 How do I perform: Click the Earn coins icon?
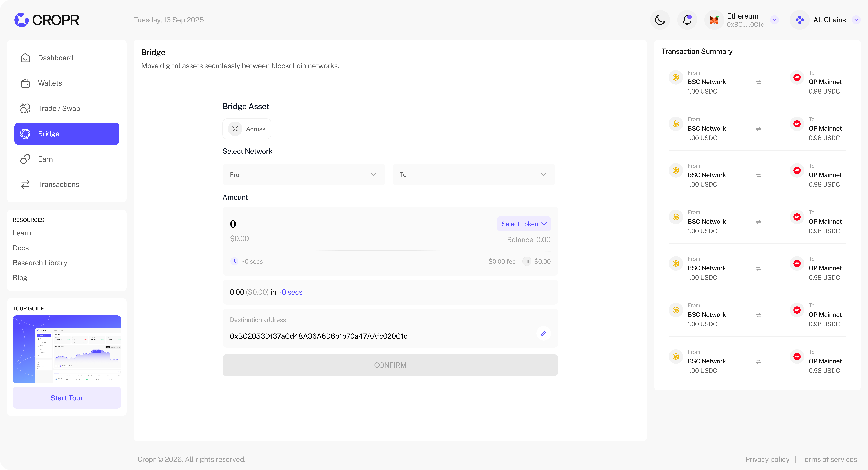(x=25, y=159)
